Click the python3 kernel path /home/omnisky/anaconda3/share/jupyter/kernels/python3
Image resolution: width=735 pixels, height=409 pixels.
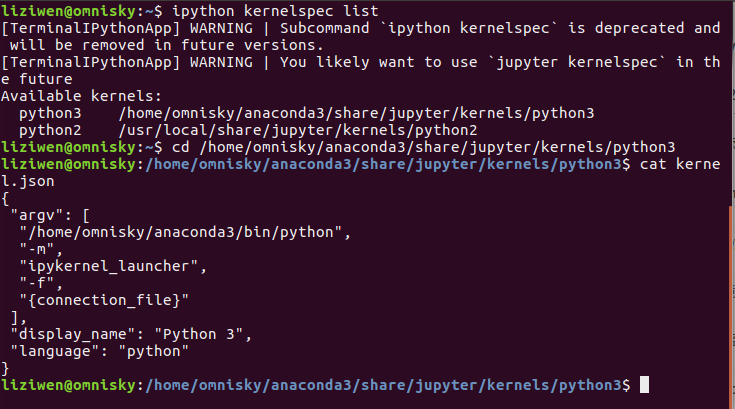tap(356, 113)
